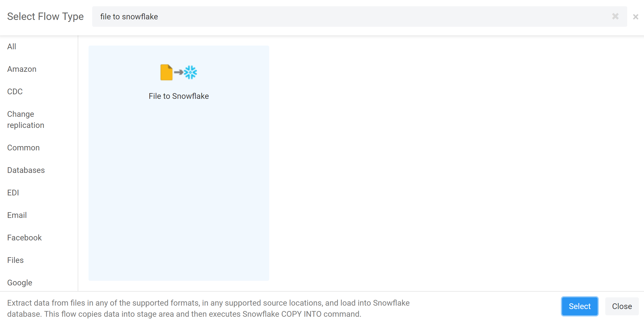The width and height of the screenshot is (644, 323).
Task: Filter by the Facebook category
Action: coord(24,238)
